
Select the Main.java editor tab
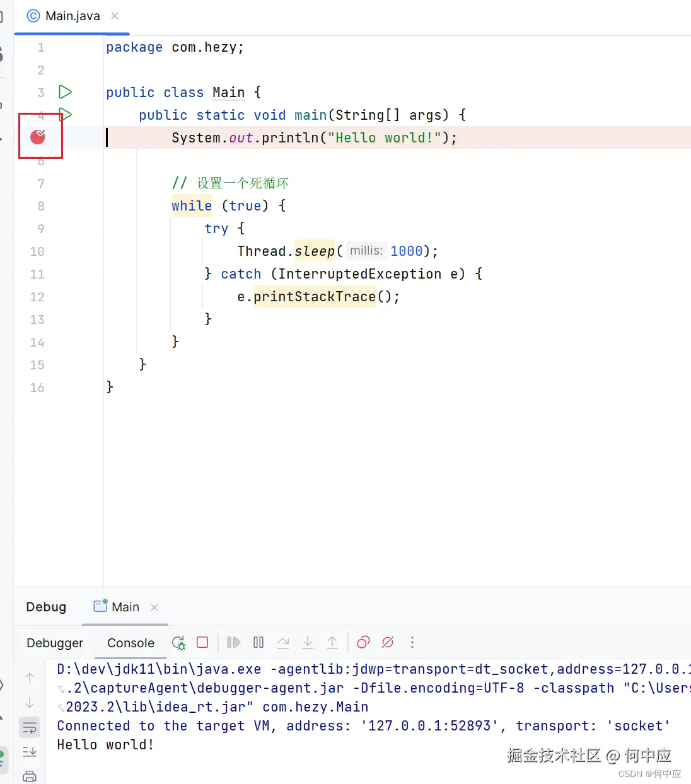tap(73, 16)
